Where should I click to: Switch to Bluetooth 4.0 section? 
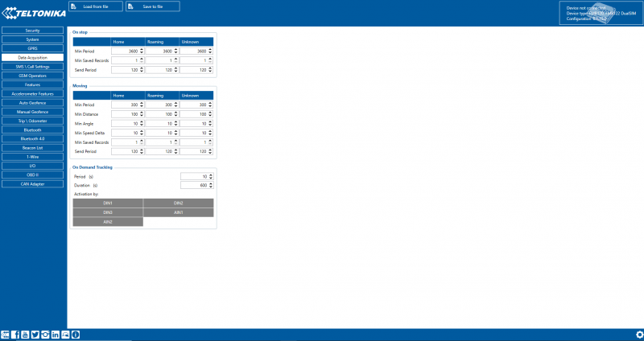tap(33, 138)
